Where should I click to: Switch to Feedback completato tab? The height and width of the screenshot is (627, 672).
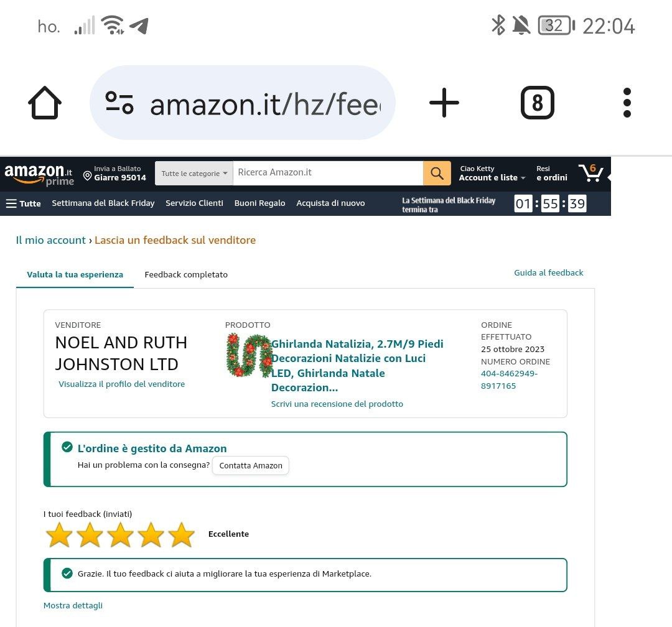186,274
